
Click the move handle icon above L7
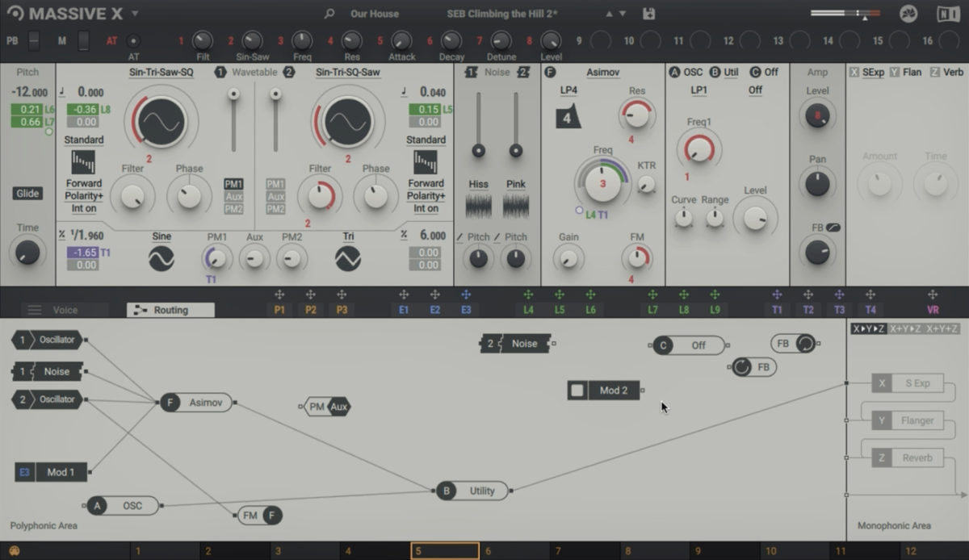(x=652, y=295)
